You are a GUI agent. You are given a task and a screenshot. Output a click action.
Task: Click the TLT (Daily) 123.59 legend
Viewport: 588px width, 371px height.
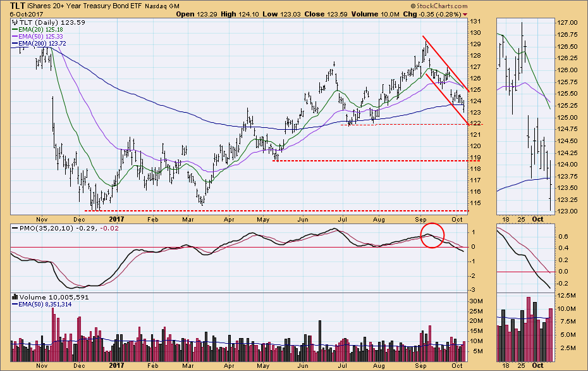click(x=49, y=22)
